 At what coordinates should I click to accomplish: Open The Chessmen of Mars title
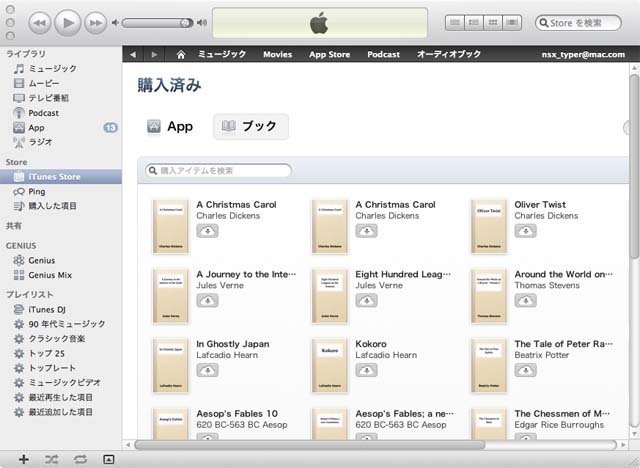pos(562,414)
